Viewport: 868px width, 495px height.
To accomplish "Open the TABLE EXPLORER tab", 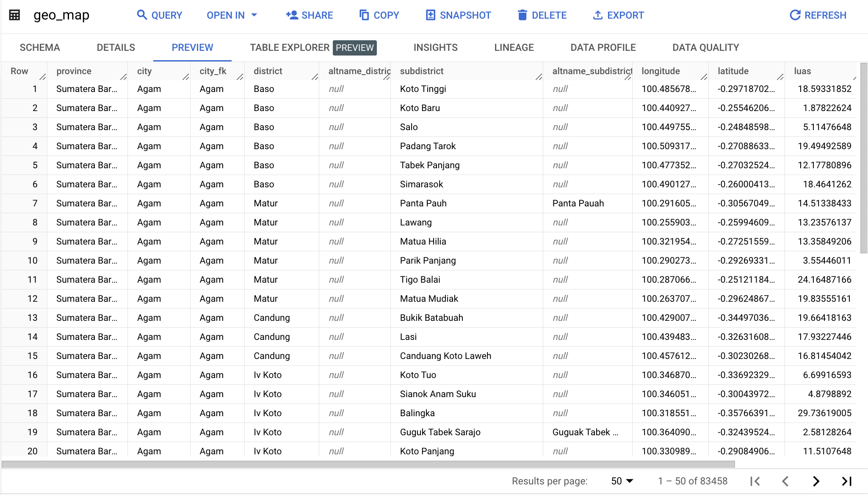I will click(x=313, y=47).
